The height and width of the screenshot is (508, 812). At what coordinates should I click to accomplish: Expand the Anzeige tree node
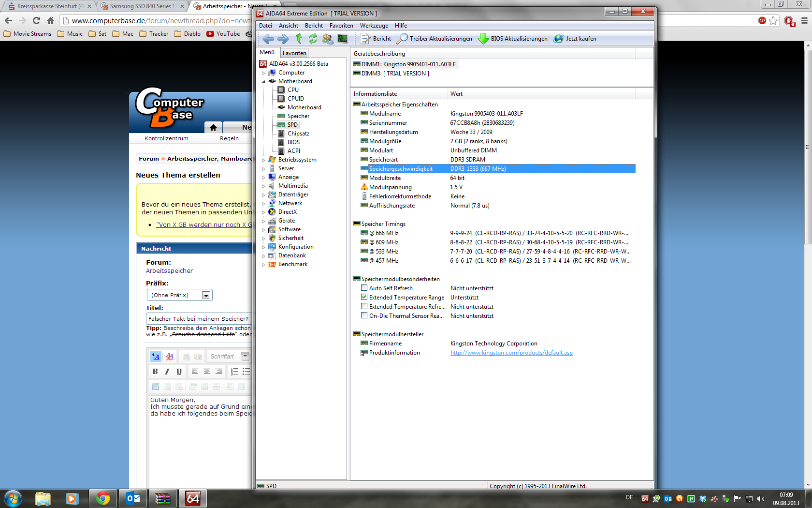click(x=264, y=178)
